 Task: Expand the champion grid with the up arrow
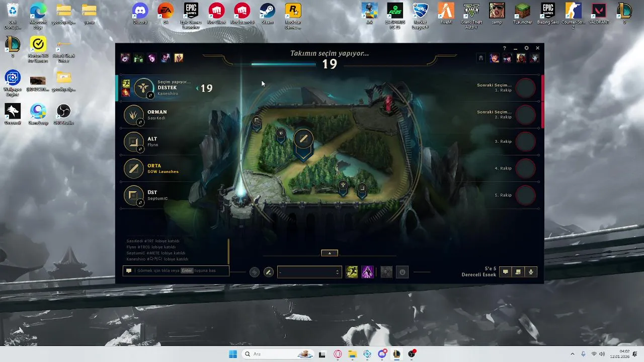(330, 253)
